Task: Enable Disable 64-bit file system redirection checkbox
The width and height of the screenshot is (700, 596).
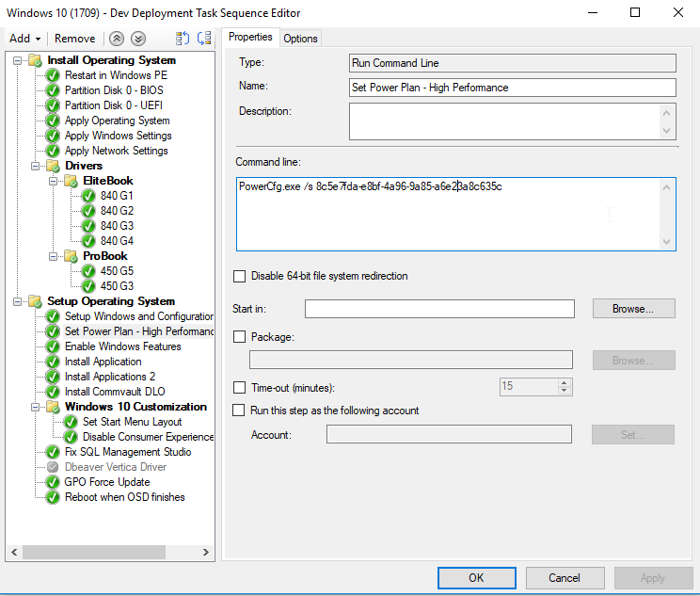Action: (x=239, y=276)
